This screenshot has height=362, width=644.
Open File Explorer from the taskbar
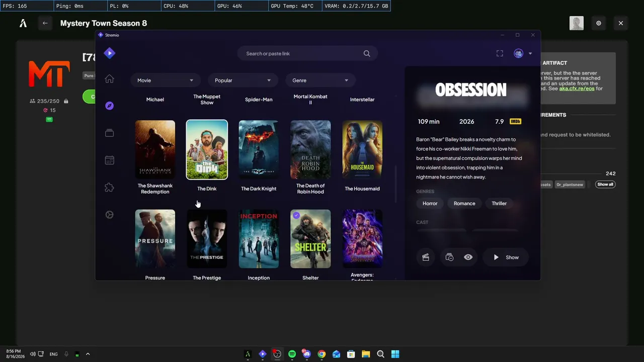(366, 354)
